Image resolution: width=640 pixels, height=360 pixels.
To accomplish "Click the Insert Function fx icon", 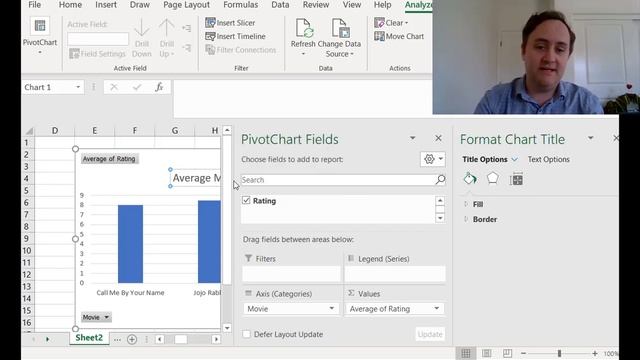I will 159,87.
